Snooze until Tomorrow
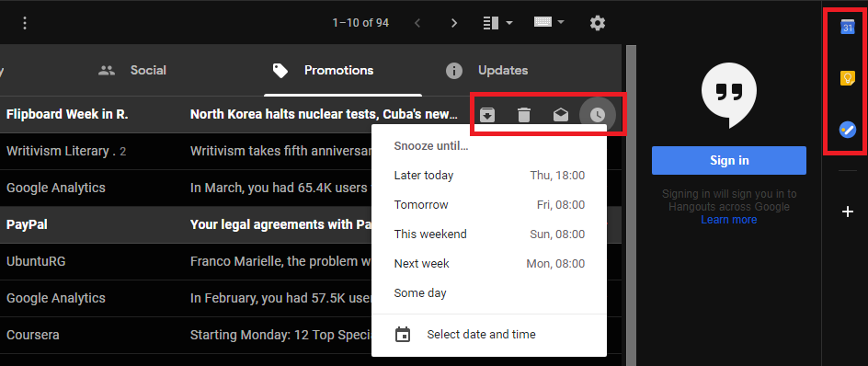This screenshot has width=868, height=366. (489, 205)
